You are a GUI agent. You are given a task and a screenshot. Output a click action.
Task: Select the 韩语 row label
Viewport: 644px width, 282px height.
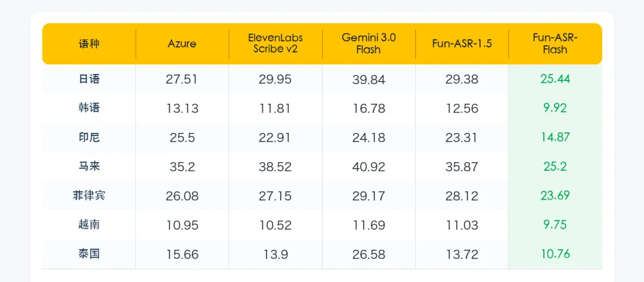click(x=89, y=108)
